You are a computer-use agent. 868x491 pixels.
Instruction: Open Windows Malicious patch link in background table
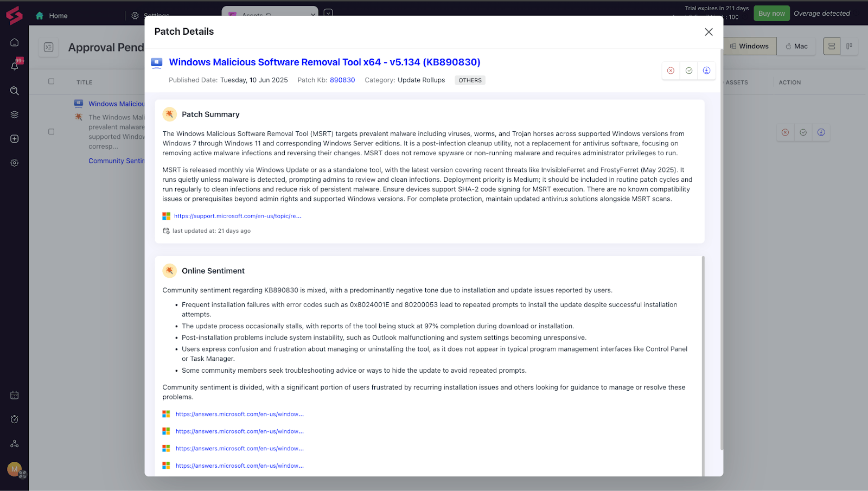click(x=117, y=104)
